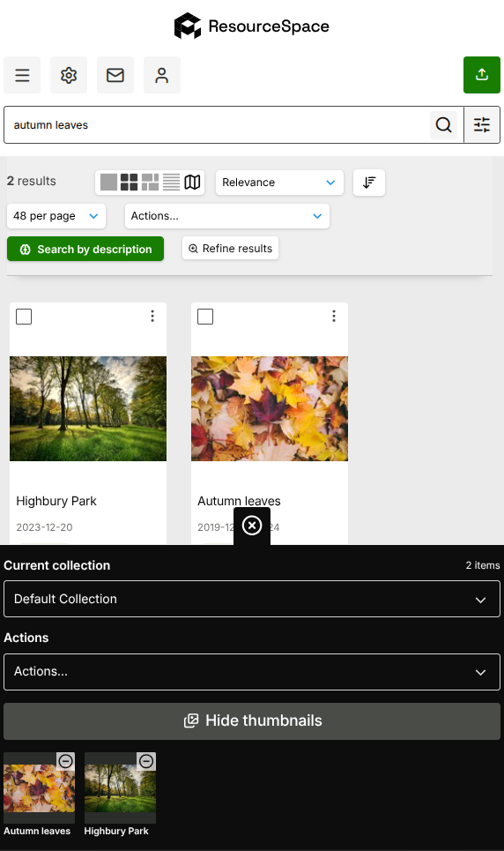Switch to extra-large thumbnails view
504x851 pixels.
pyautogui.click(x=108, y=183)
